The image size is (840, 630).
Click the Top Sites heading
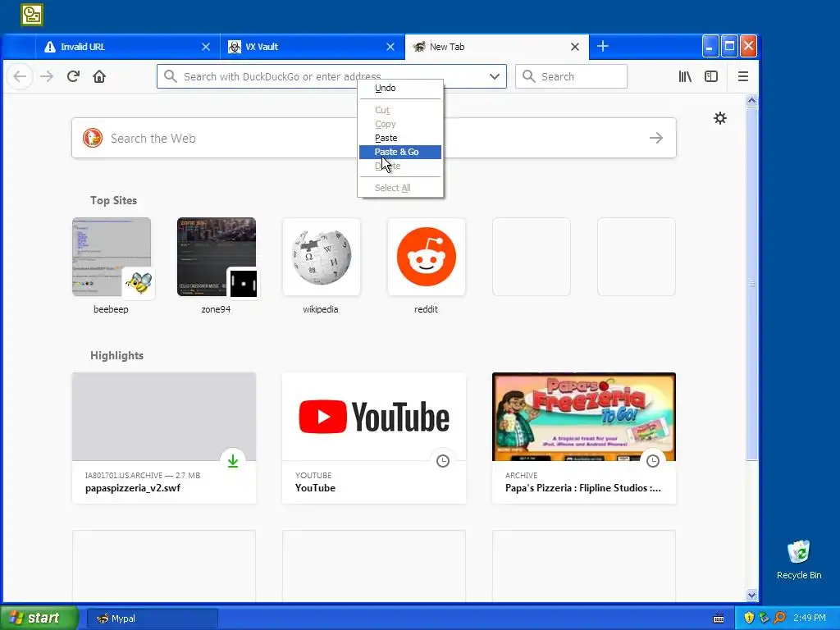point(113,200)
